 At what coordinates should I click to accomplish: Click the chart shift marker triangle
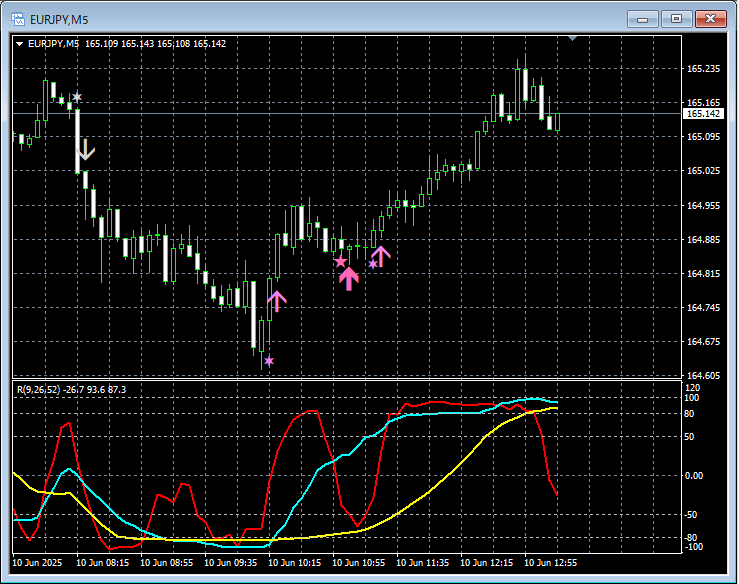click(x=573, y=38)
